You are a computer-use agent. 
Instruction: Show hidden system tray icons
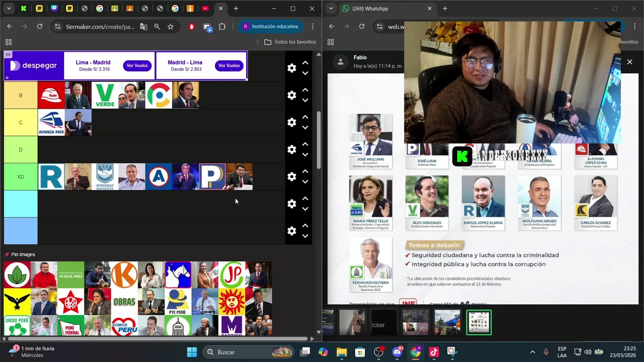[532, 352]
